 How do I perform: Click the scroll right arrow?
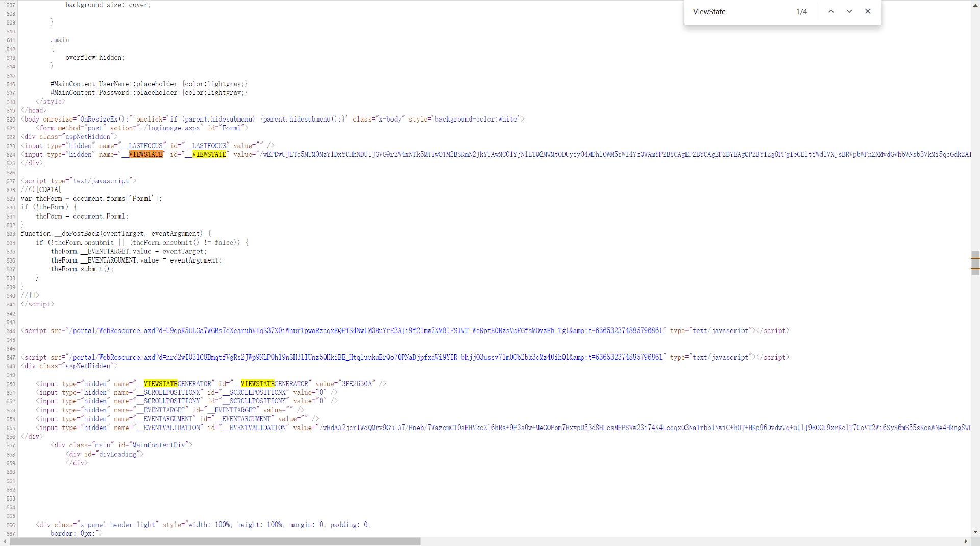point(966,541)
